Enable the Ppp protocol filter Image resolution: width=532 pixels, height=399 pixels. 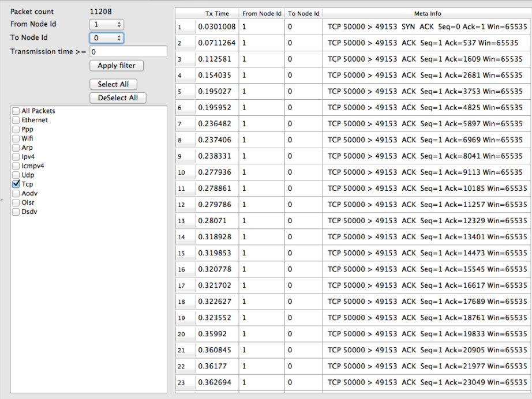tap(16, 129)
